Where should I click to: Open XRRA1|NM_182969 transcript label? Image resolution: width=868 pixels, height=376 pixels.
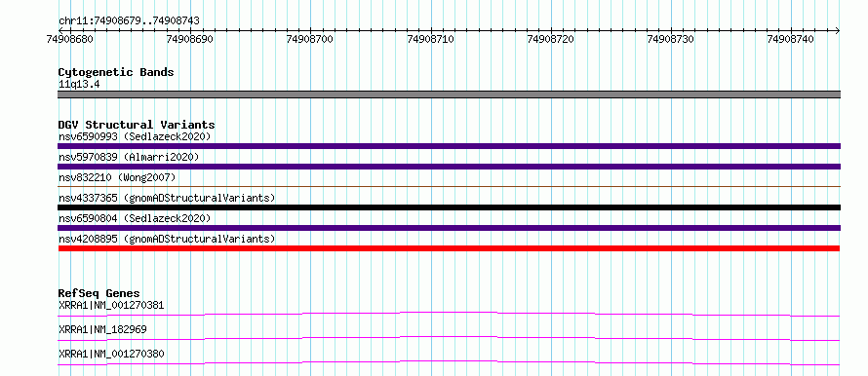[x=102, y=329]
